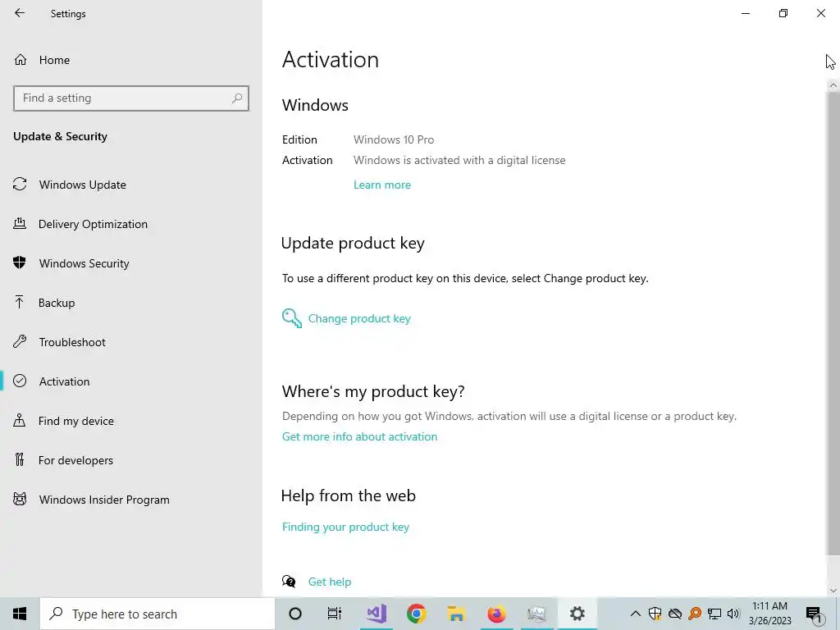The width and height of the screenshot is (840, 630).
Task: Click the Find a setting search box
Action: 130,98
